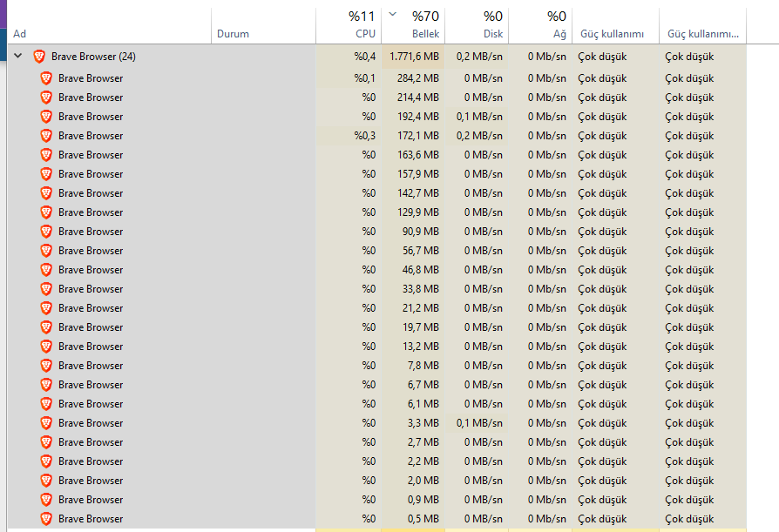Click Brave icon in the 129,9 MB row
The height and width of the screenshot is (532, 779).
[x=46, y=212]
